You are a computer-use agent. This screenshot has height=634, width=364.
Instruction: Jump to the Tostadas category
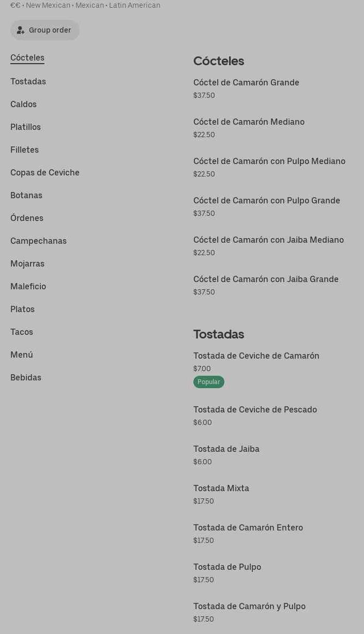pyautogui.click(x=28, y=81)
